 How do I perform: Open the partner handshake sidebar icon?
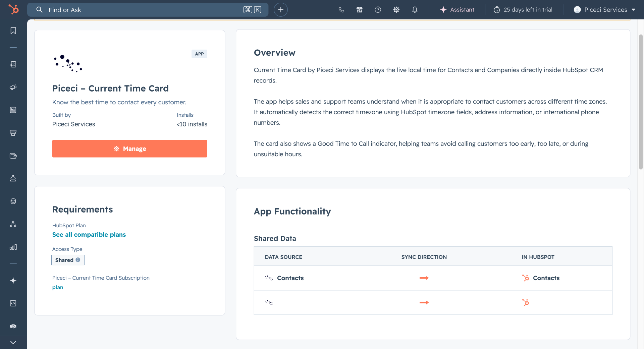tap(13, 326)
